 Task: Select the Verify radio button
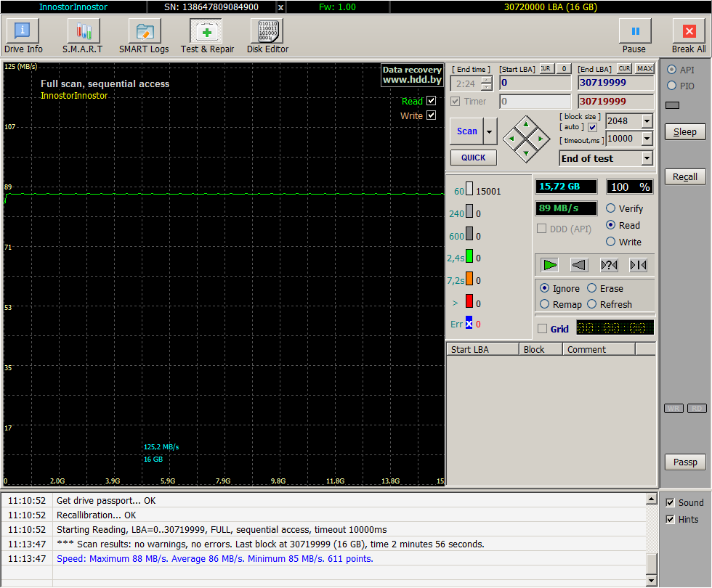coord(611,208)
